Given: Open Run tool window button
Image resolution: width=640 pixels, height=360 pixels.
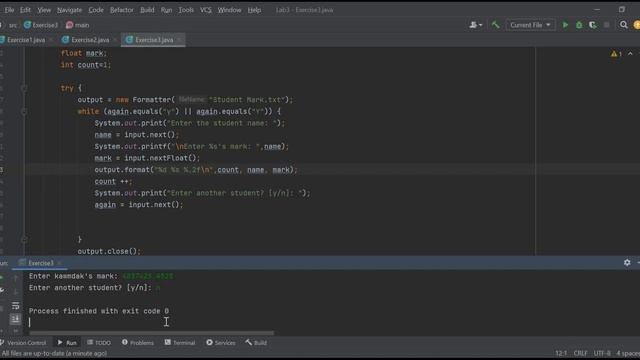Looking at the screenshot, I should point(67,342).
